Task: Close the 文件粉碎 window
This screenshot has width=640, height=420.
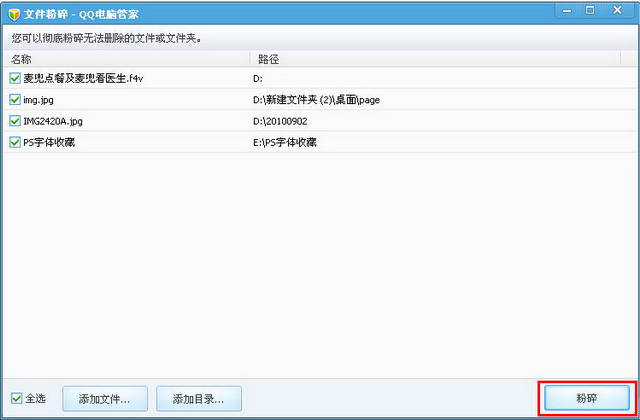Action: point(618,11)
